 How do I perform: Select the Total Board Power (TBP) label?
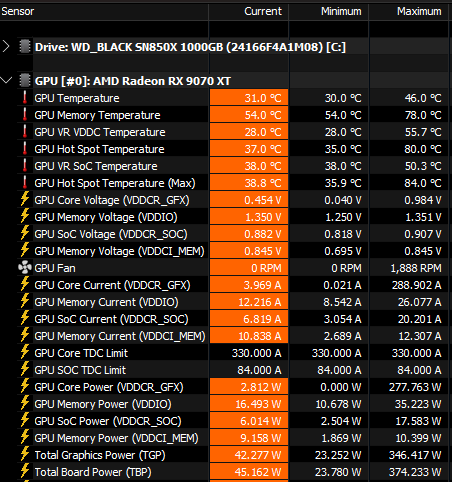pyautogui.click(x=93, y=472)
